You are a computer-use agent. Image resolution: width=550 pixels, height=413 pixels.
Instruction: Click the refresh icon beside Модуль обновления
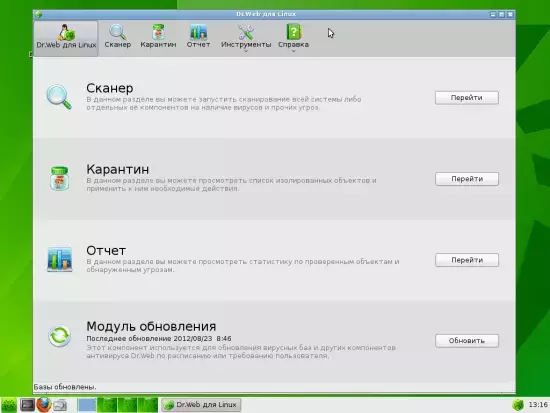59,336
